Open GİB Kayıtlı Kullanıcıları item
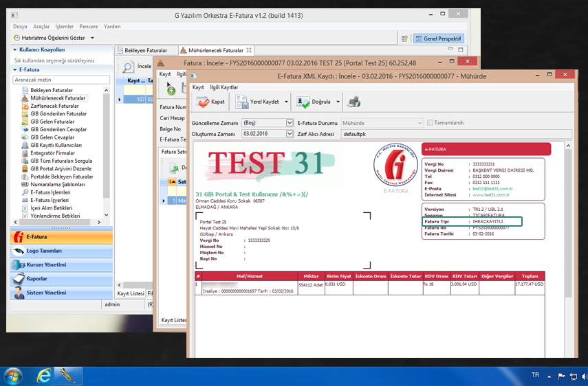Image resolution: width=588 pixels, height=386 pixels. tap(56, 145)
